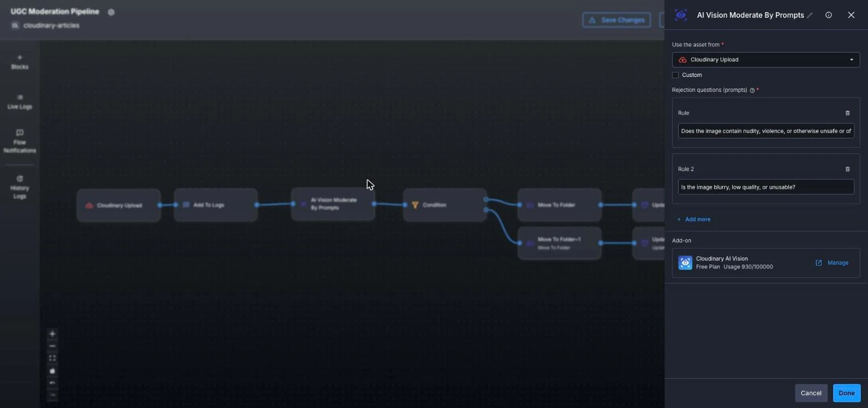Image resolution: width=868 pixels, height=408 pixels.
Task: Click the Cloudinary AI Vision add-on logo
Action: click(x=685, y=263)
